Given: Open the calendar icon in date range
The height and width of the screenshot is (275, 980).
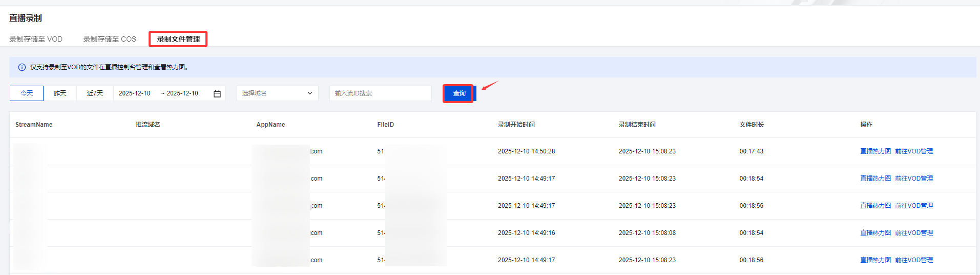Looking at the screenshot, I should point(217,93).
